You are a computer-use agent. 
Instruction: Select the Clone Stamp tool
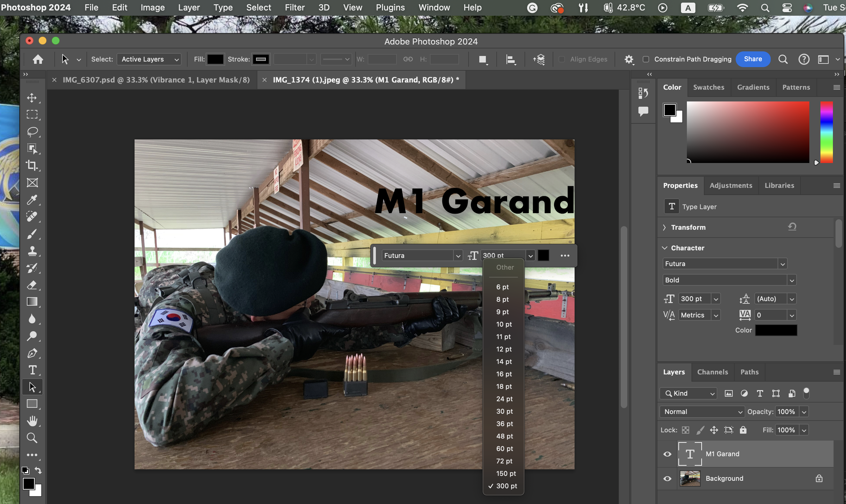(32, 251)
